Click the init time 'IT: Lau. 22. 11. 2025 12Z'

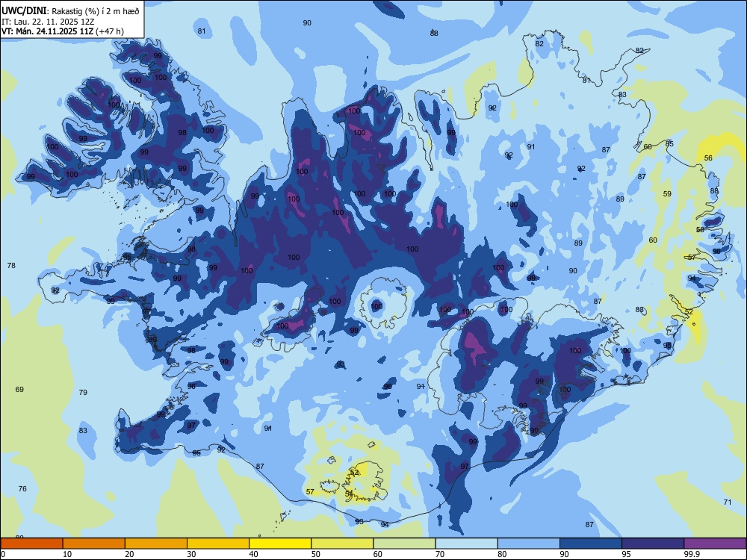47,22
